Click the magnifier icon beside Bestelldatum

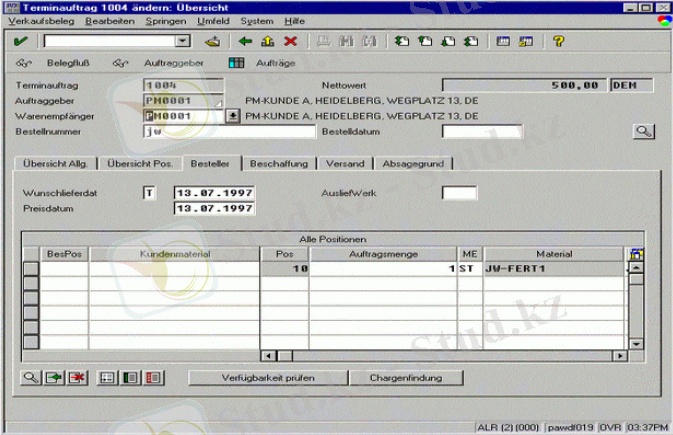pyautogui.click(x=645, y=131)
